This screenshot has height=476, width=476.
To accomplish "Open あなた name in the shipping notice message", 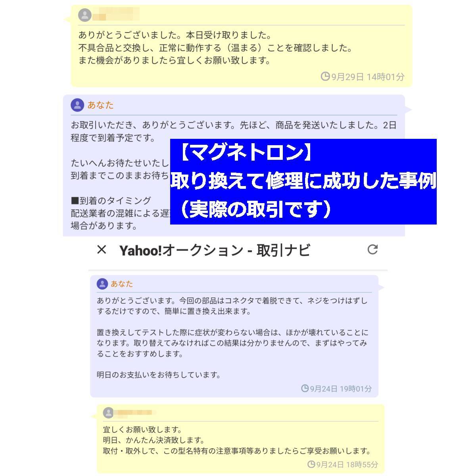I will (100, 105).
